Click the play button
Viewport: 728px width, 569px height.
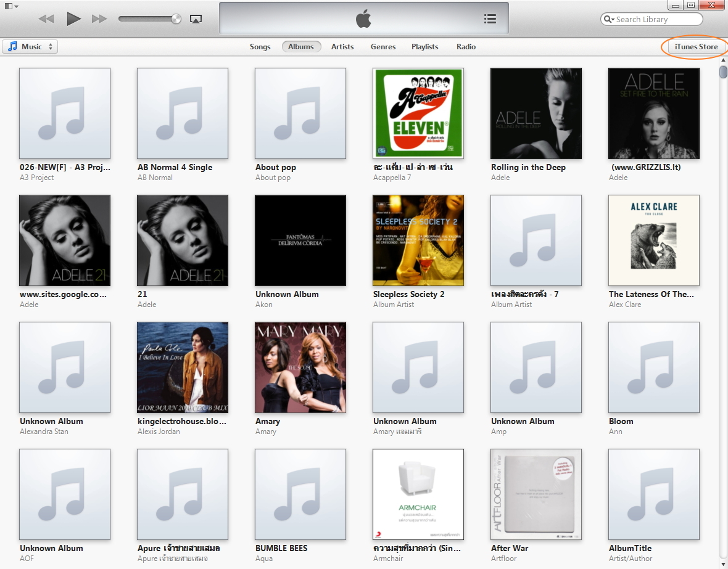coord(73,19)
